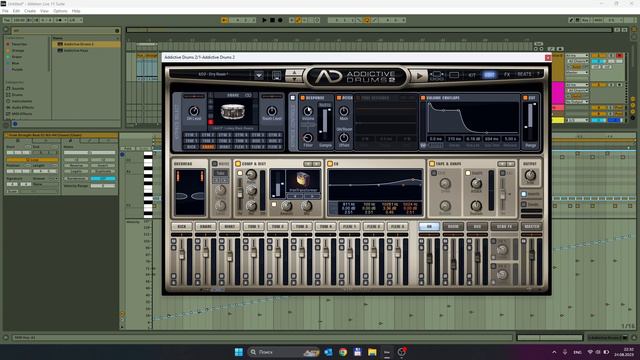Click Ableton transport stop button
This screenshot has height=360, width=640.
[272, 20]
